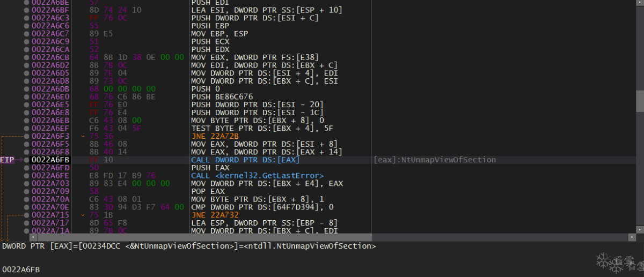Click the EIP pointer label
This screenshot has width=644, height=277.
tap(7, 160)
